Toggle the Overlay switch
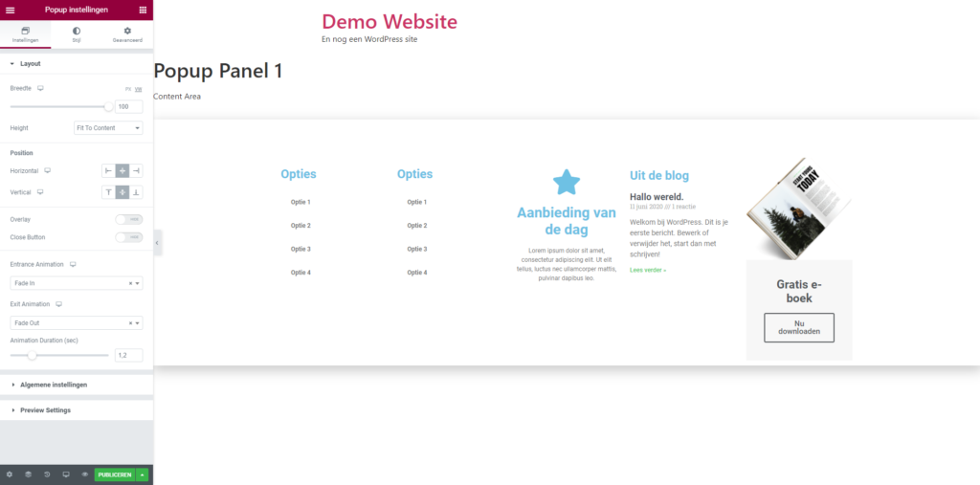 pos(129,219)
